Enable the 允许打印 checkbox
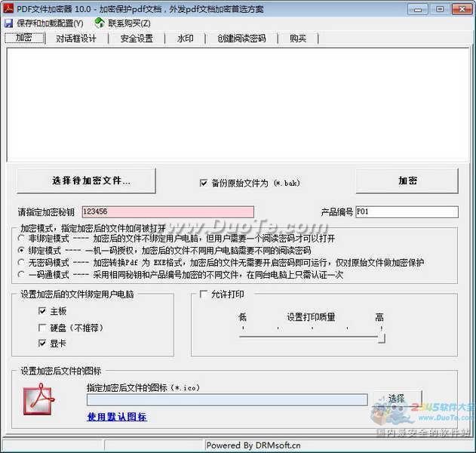The width and height of the screenshot is (476, 453). point(204,294)
